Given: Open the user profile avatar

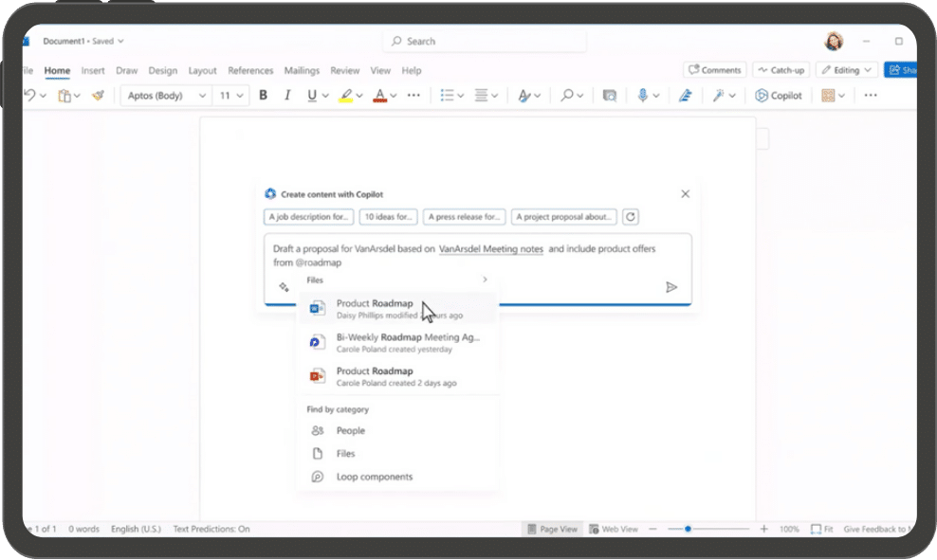Looking at the screenshot, I should pos(834,41).
